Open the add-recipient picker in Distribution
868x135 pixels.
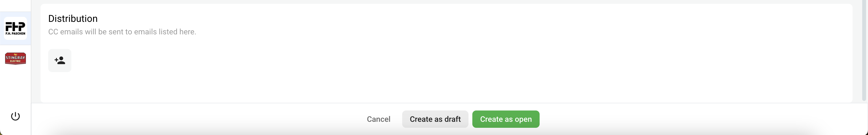[60, 61]
